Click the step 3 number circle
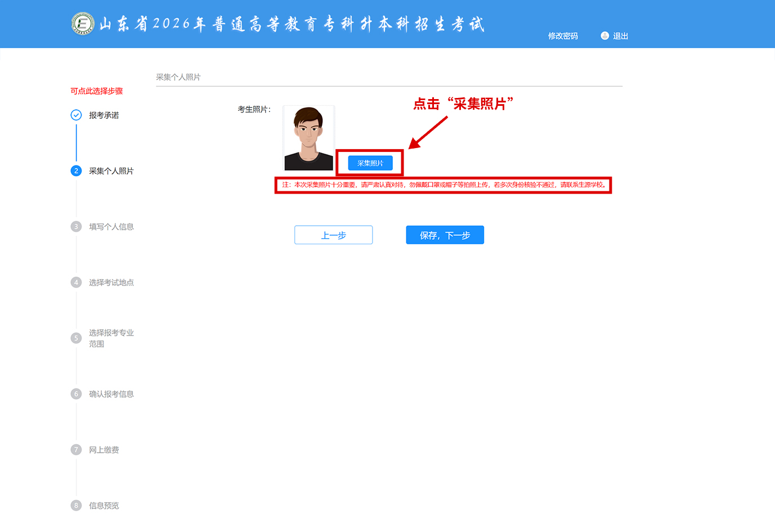 (x=76, y=227)
